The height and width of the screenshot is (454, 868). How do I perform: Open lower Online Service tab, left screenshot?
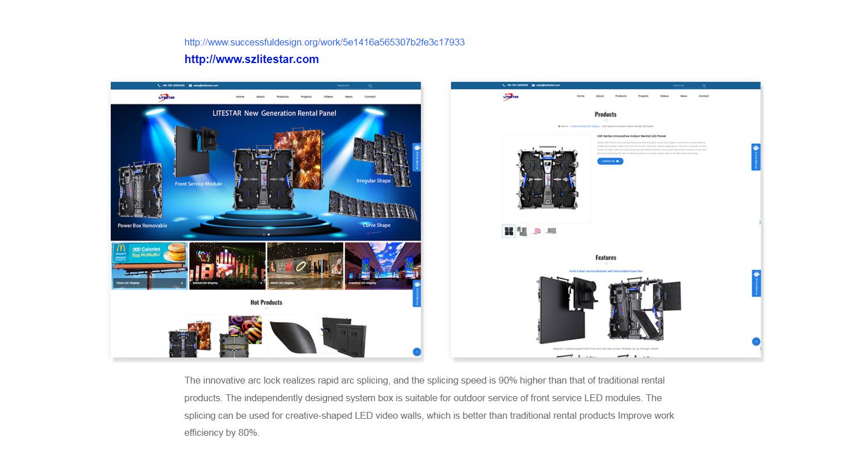click(416, 293)
